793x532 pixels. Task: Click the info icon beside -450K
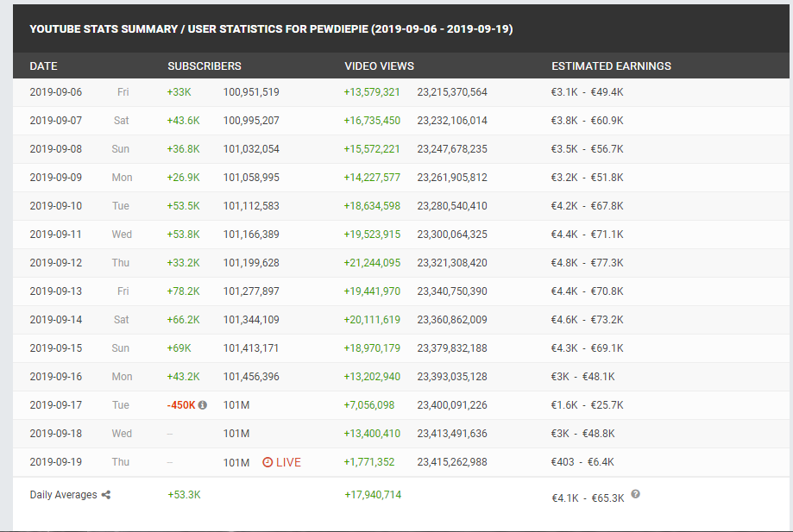pyautogui.click(x=202, y=405)
